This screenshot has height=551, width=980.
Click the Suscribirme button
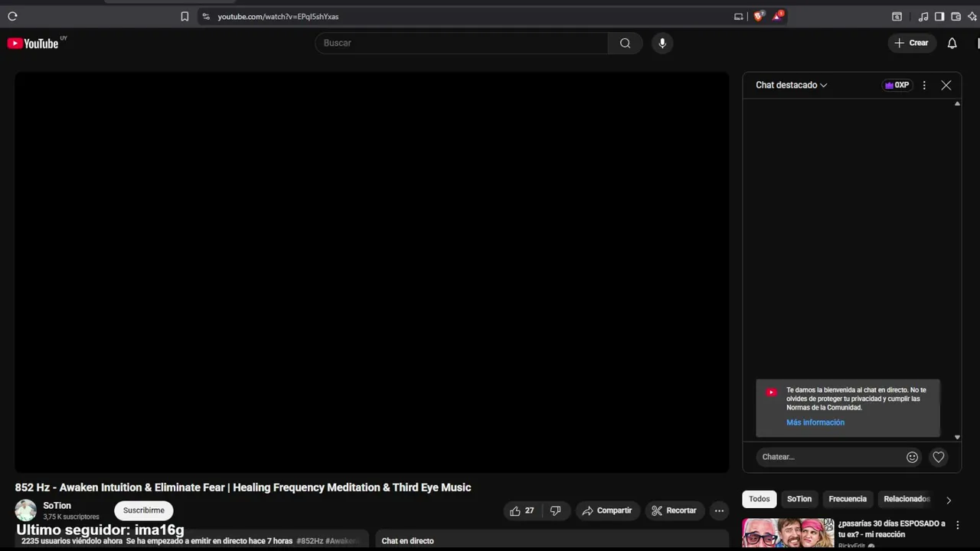coord(144,510)
